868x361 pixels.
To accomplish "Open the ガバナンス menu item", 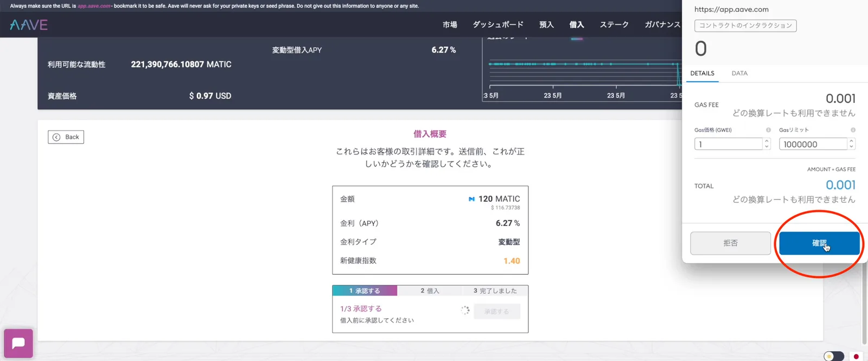I will click(x=662, y=25).
